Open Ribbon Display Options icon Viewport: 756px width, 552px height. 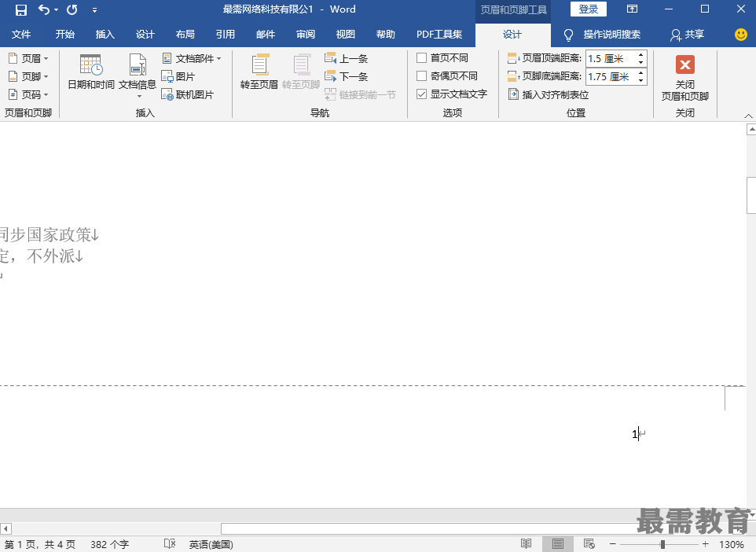(632, 9)
